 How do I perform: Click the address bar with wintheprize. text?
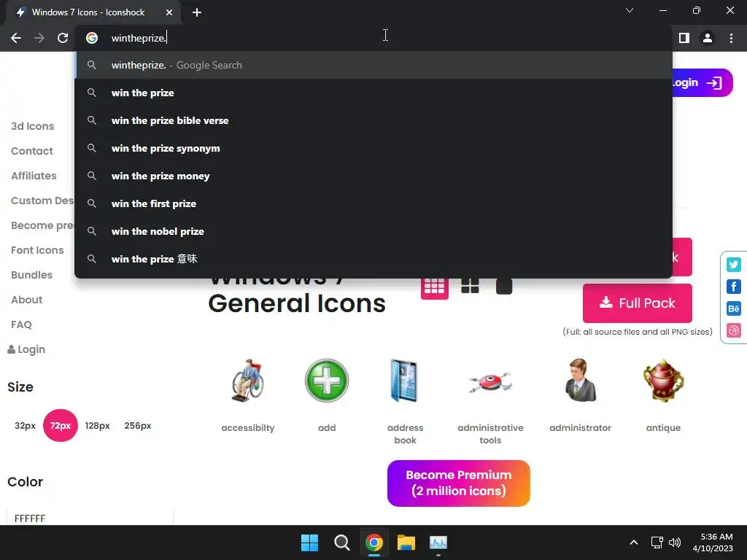(373, 38)
